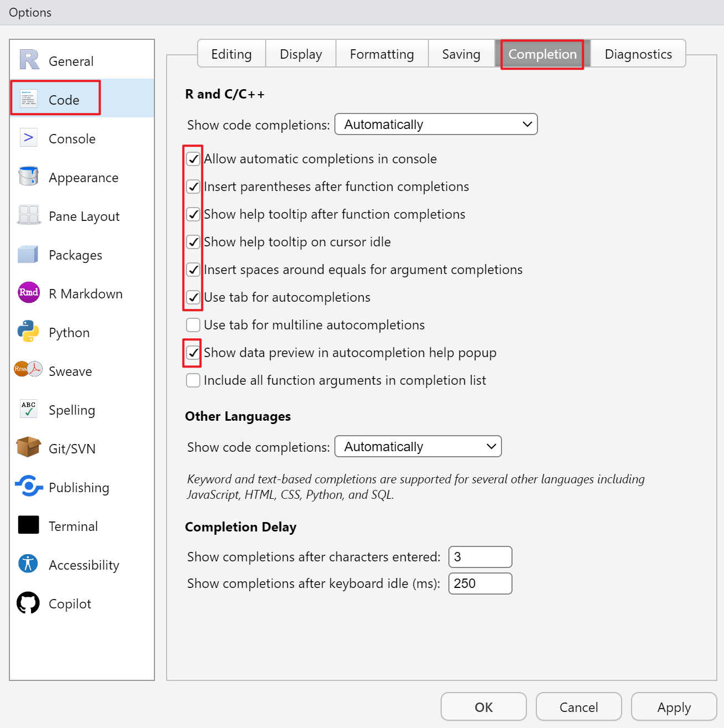Switch to the Editing tab
724x728 pixels.
[231, 54]
